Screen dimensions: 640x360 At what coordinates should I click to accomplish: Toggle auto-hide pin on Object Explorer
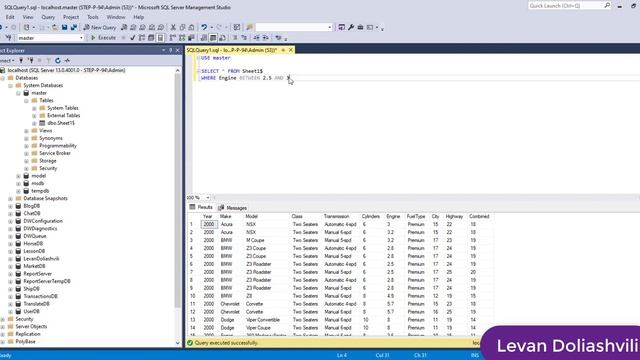coord(171,50)
